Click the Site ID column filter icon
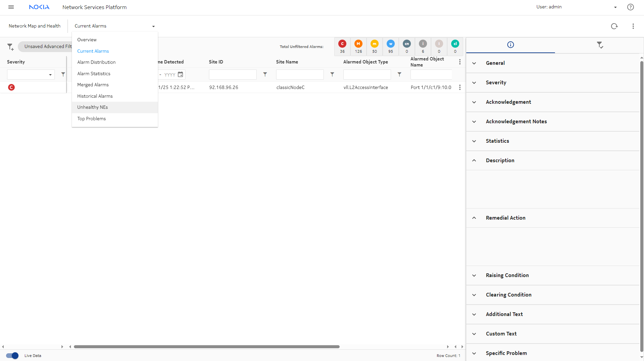Screen dimensions: 644x361 [265, 75]
